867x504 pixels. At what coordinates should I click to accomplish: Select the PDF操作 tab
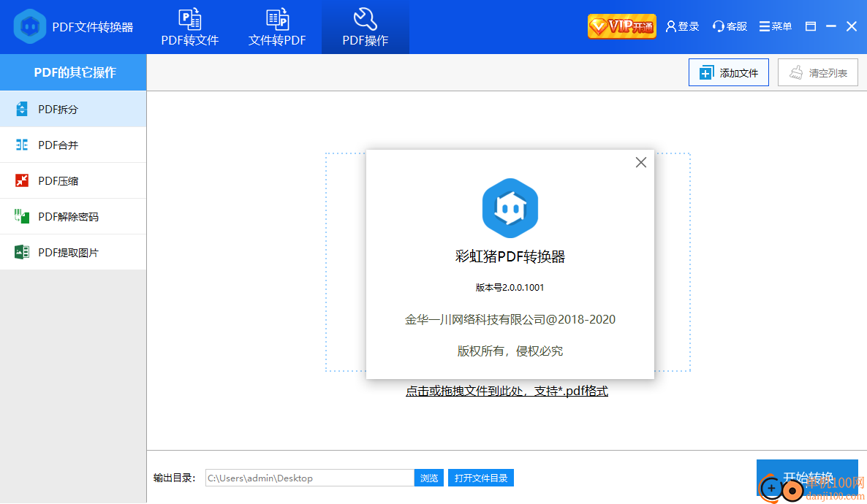coord(365,27)
